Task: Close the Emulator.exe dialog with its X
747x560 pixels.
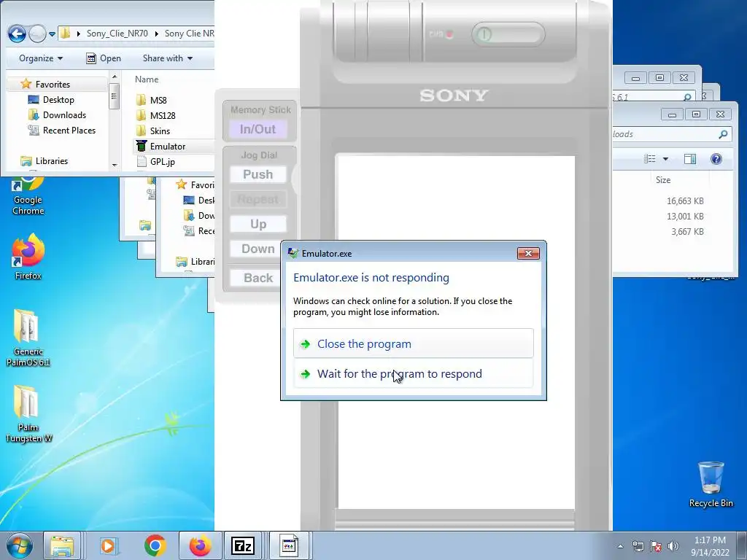Action: pos(528,253)
